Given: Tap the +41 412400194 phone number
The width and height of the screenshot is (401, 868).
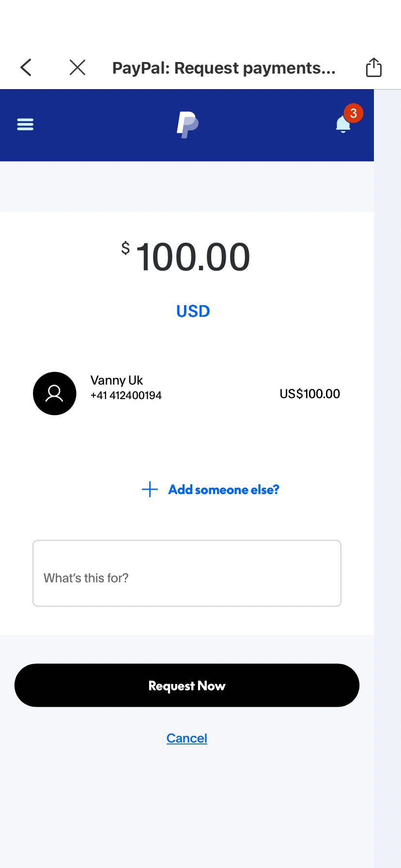Looking at the screenshot, I should click(126, 395).
